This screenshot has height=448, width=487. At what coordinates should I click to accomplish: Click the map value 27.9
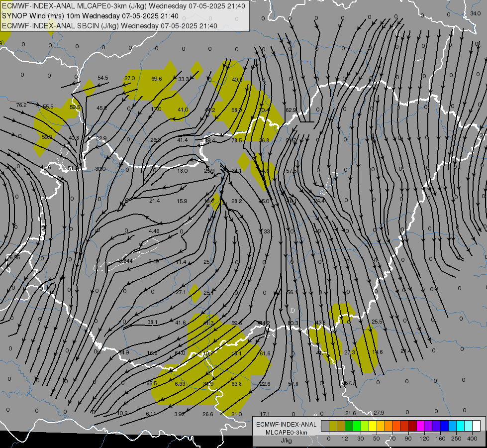(379, 413)
